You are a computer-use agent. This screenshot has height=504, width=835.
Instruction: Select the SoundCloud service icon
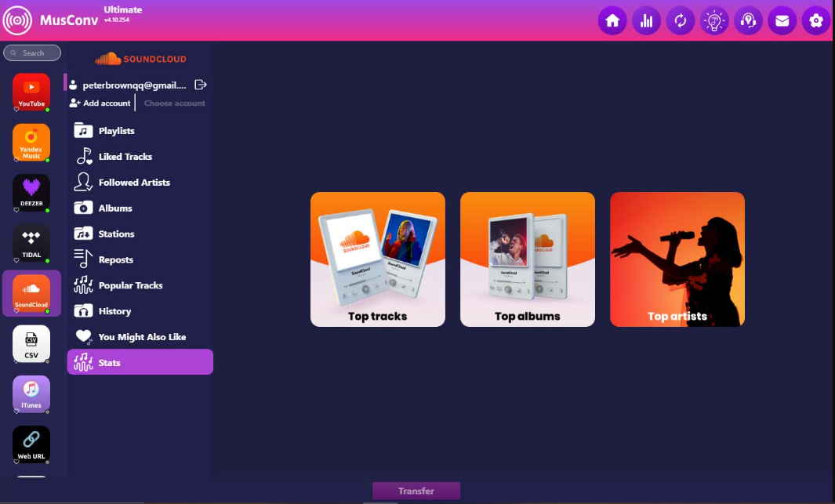coord(31,293)
